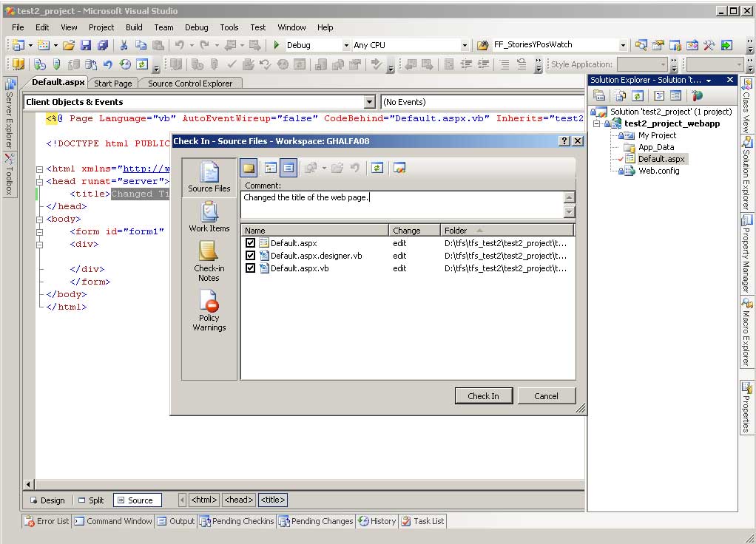Open the Server Explorer side tab
The width and height of the screenshot is (756, 544).
9,115
